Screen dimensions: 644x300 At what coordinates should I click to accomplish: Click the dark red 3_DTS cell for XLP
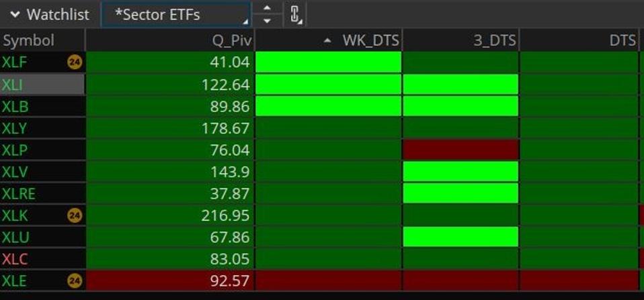coord(460,150)
